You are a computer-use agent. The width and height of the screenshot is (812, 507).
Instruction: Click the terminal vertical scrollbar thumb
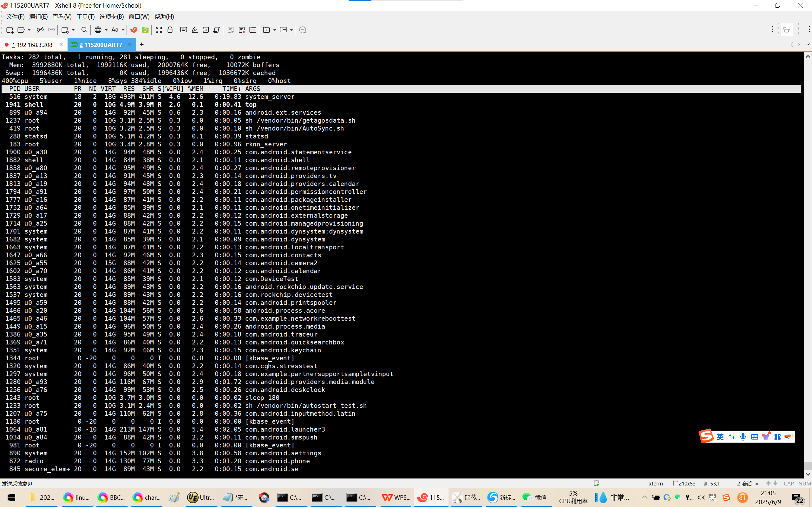pyautogui.click(x=808, y=466)
